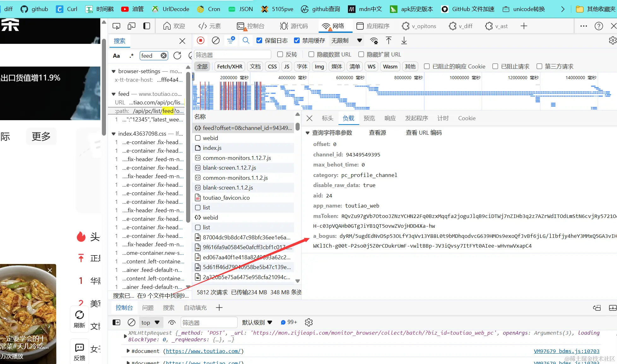Viewport: 617px width, 364px height.
Task: Click the network filter funnel icon
Action: pyautogui.click(x=231, y=40)
